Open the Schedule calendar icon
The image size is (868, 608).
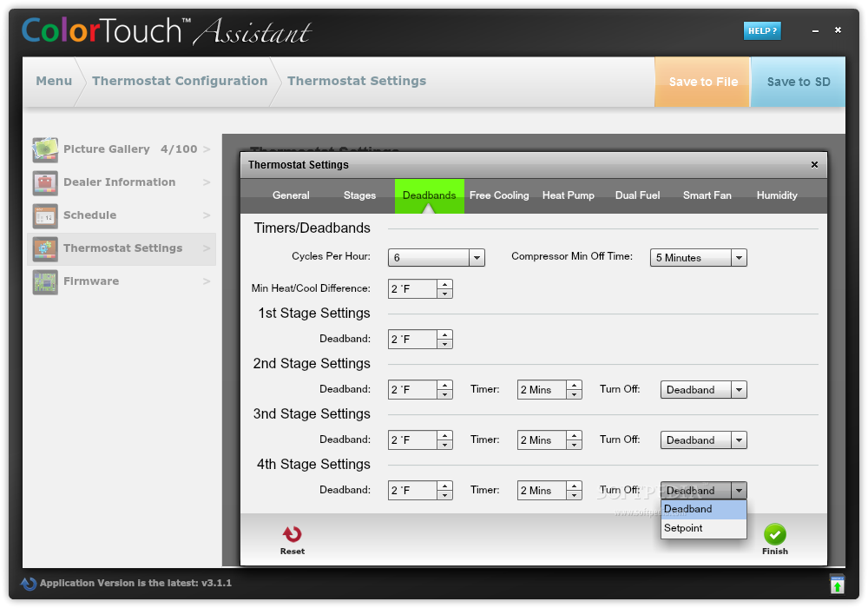pyautogui.click(x=45, y=215)
